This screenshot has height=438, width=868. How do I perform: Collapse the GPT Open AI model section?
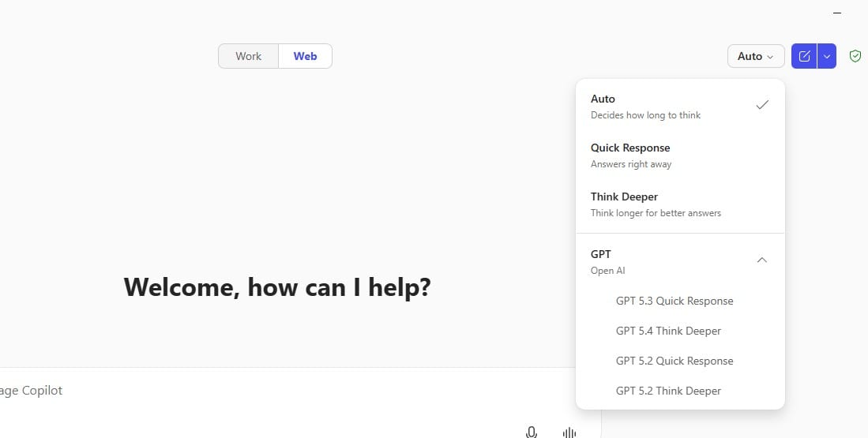click(761, 260)
